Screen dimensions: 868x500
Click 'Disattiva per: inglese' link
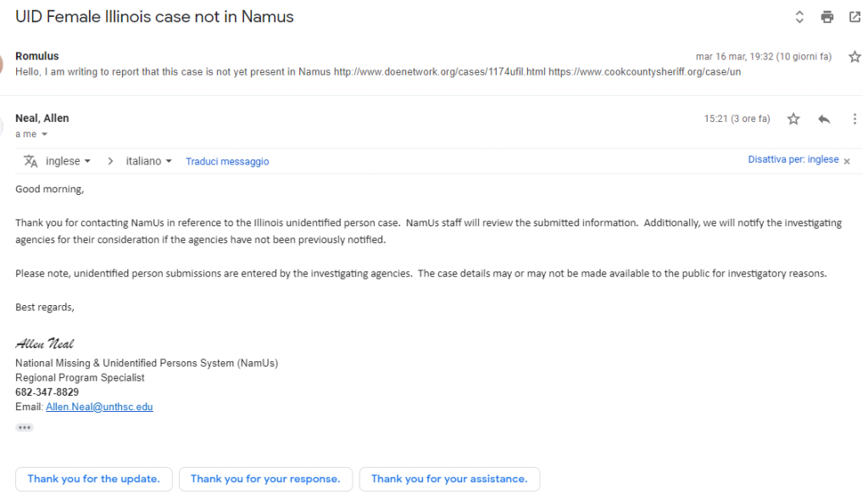coord(793,160)
